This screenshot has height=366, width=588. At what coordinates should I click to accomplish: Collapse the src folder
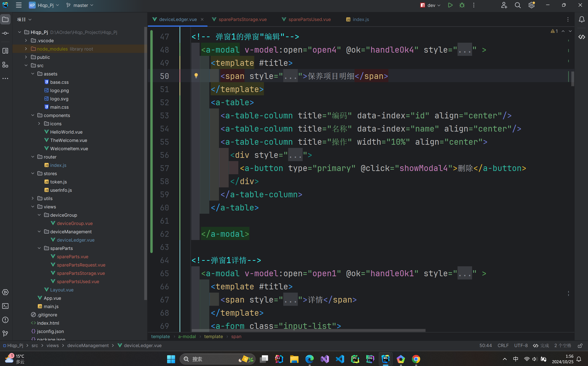click(x=26, y=65)
